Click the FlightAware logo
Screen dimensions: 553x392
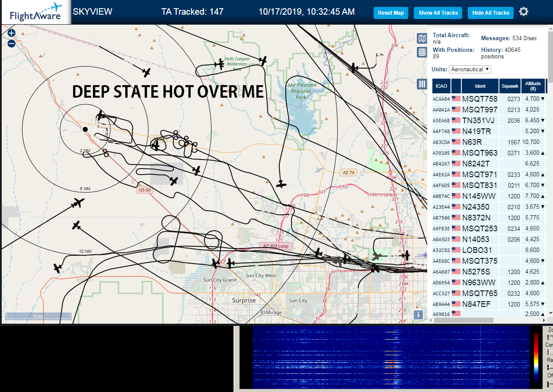(35, 12)
